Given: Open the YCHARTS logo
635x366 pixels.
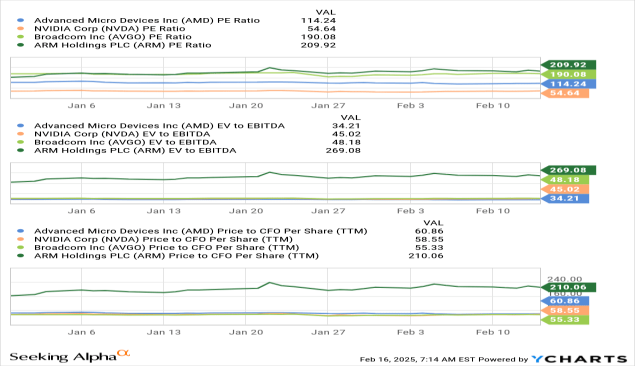Looking at the screenshot, I should point(580,359).
